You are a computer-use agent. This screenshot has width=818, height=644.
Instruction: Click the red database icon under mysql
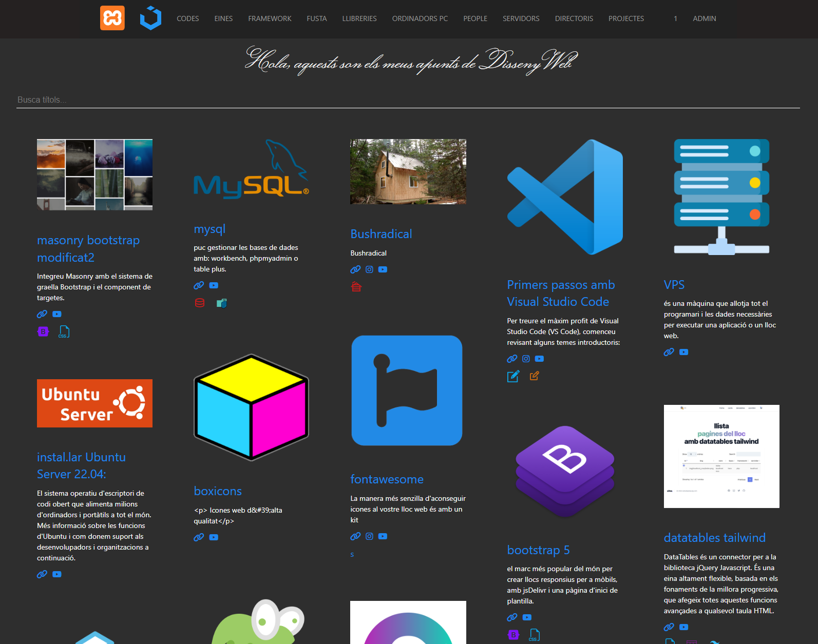[200, 303]
